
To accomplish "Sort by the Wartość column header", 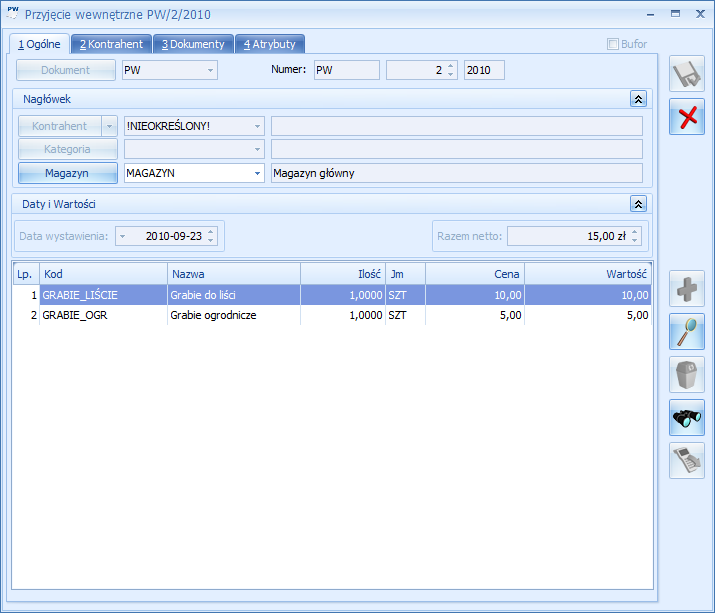I will coord(588,274).
